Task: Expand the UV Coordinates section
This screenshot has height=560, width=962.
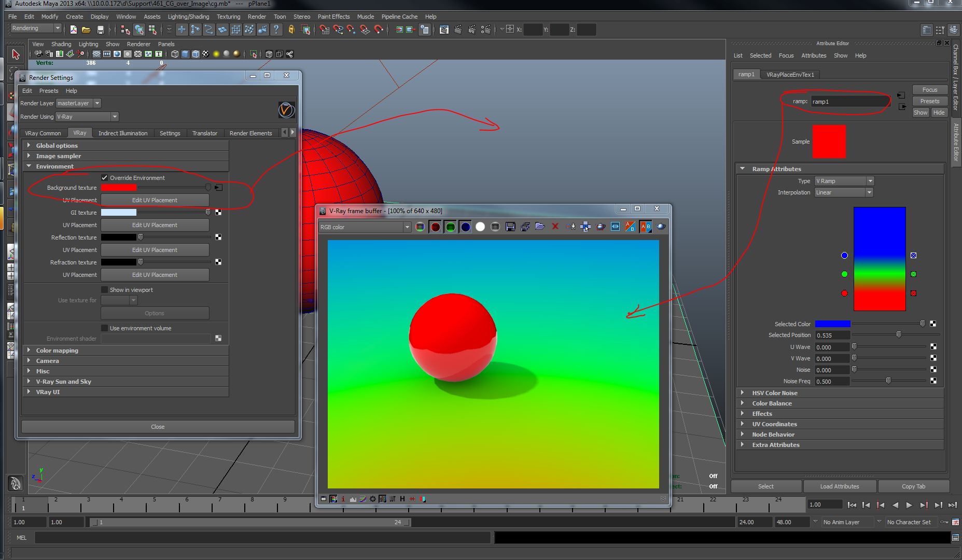Action: point(840,424)
